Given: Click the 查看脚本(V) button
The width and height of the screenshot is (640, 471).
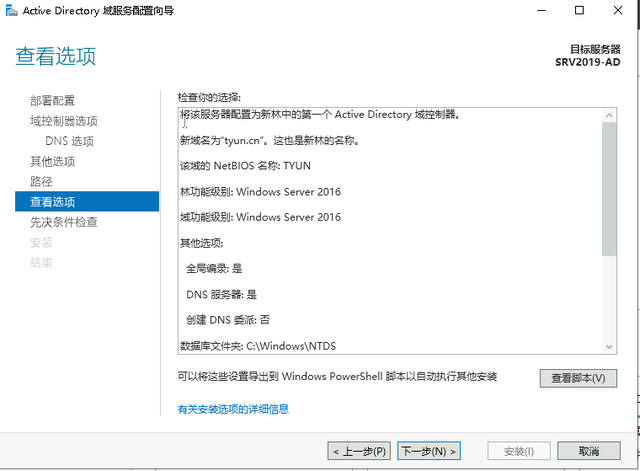Looking at the screenshot, I should [578, 378].
